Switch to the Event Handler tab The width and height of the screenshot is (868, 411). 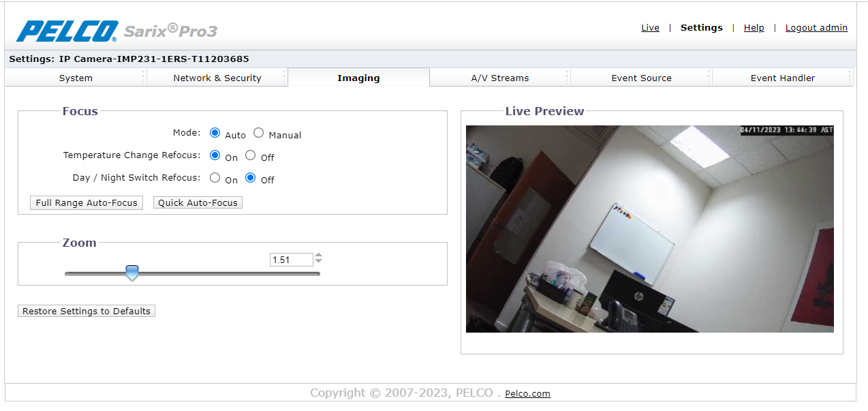(x=781, y=77)
